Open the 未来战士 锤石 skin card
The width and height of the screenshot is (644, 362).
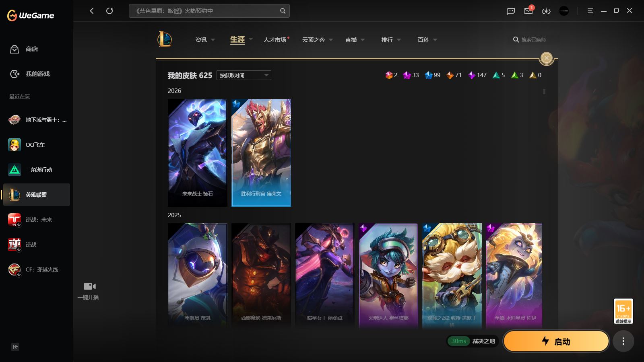198,153
